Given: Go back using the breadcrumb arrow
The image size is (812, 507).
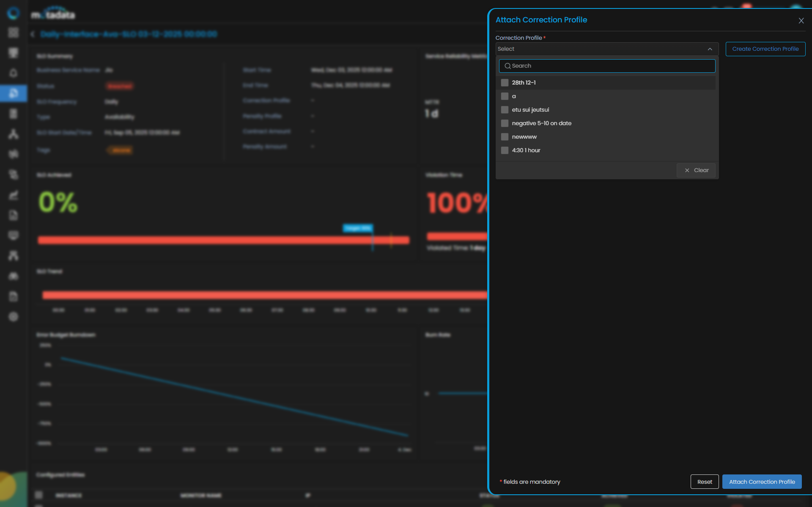Looking at the screenshot, I should click(33, 34).
